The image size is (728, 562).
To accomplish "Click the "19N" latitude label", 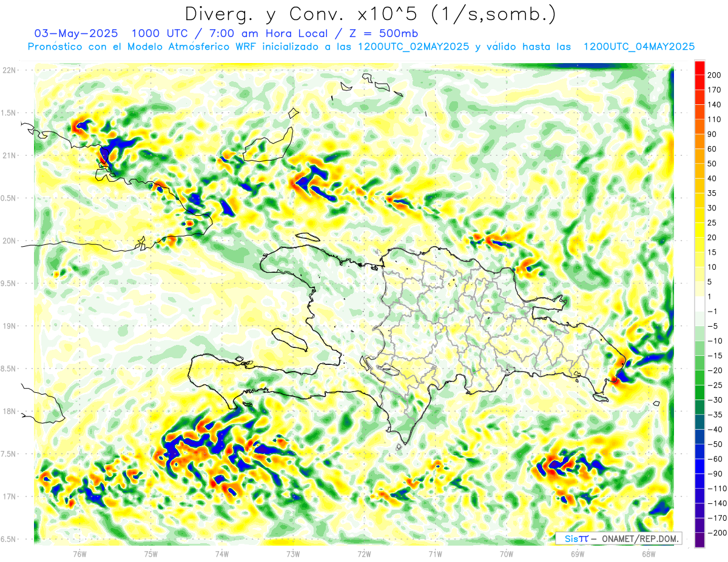I will click(x=10, y=326).
